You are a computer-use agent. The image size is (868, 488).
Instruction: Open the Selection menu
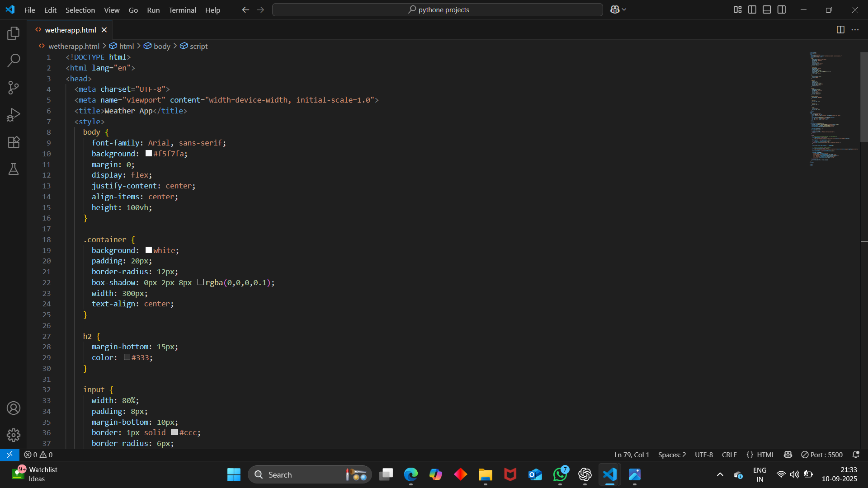(x=80, y=10)
